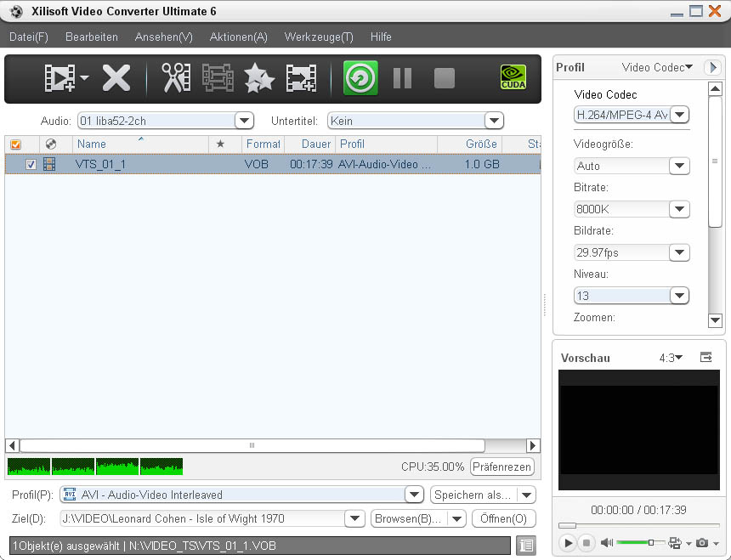This screenshot has height=560, width=731.
Task: Open the Speichern als dropdown arrow
Action: coord(527,495)
